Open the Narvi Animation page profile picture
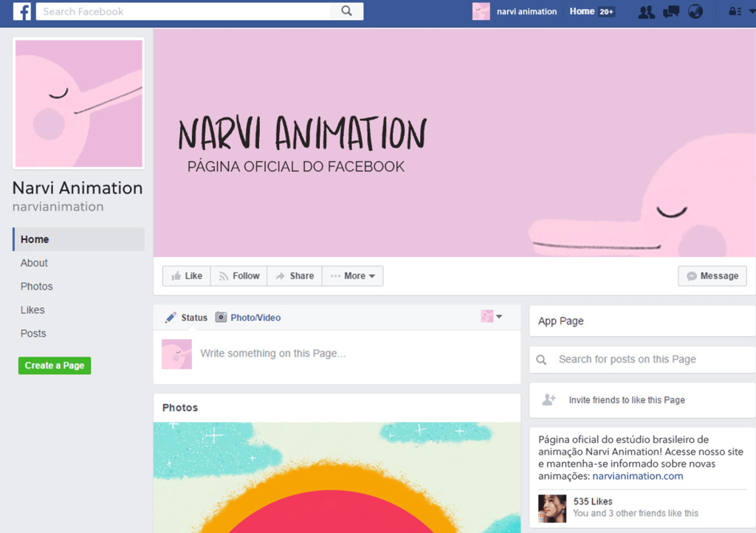 pos(78,103)
